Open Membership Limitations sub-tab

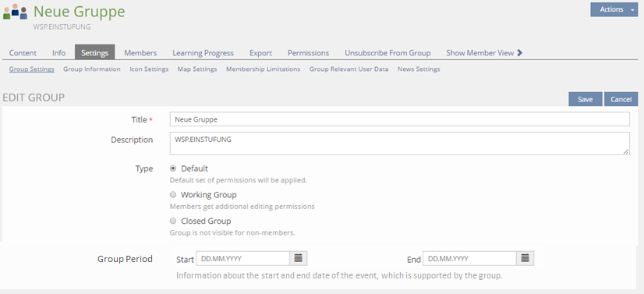pyautogui.click(x=264, y=69)
